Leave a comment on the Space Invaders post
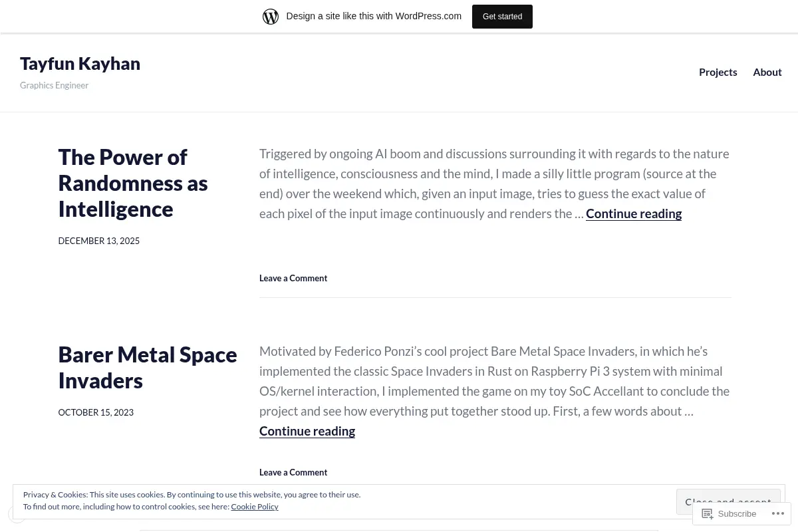798x532 pixels. (x=293, y=472)
